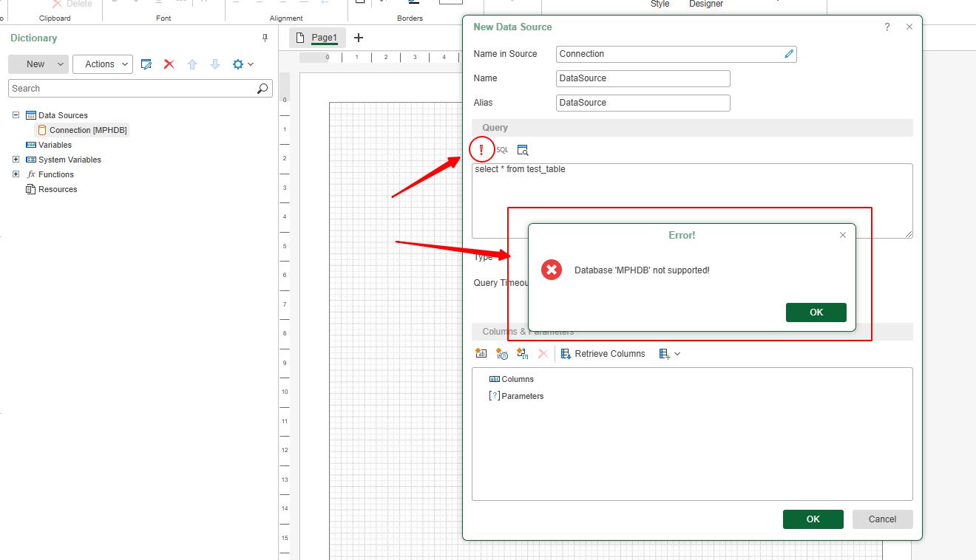Click the Name in Source field
Image resolution: width=976 pixels, height=560 pixels.
677,54
